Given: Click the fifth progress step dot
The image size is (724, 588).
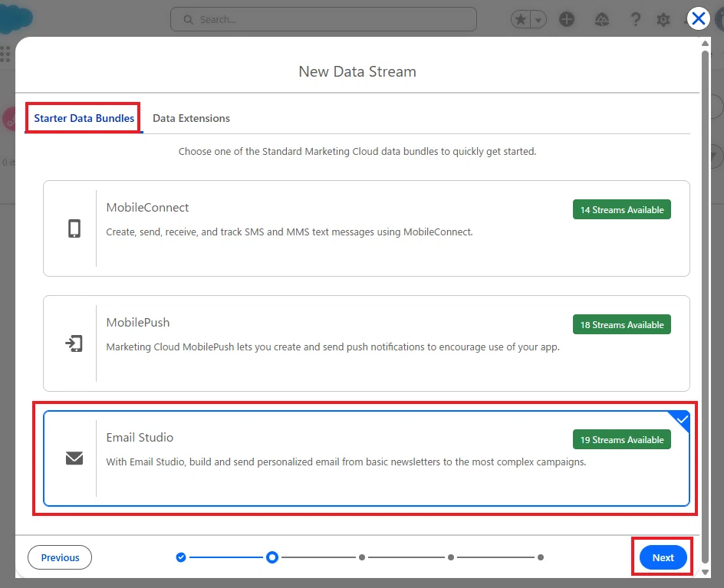Looking at the screenshot, I should click(x=541, y=557).
